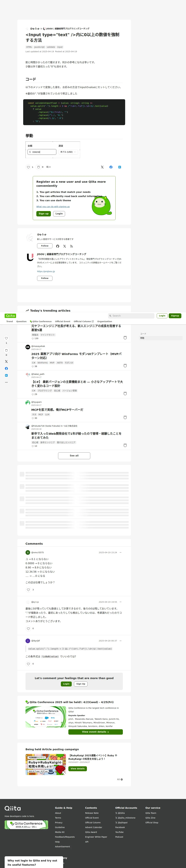Screen dimensions: 186x868
Task: Open the Official Event tab
Action: [x=62, y=321]
